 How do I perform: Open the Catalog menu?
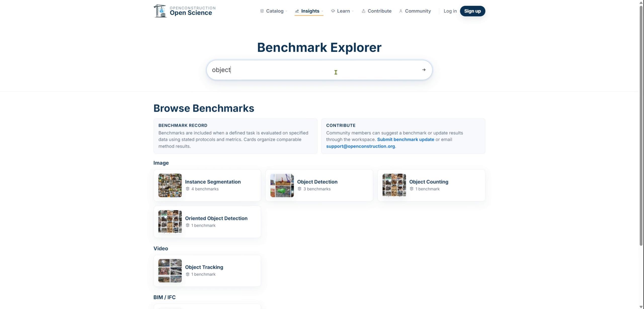click(273, 11)
